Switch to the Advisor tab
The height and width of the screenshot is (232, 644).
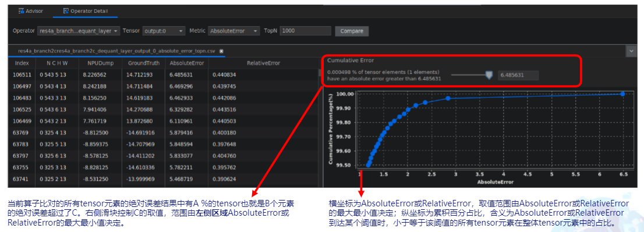point(31,11)
